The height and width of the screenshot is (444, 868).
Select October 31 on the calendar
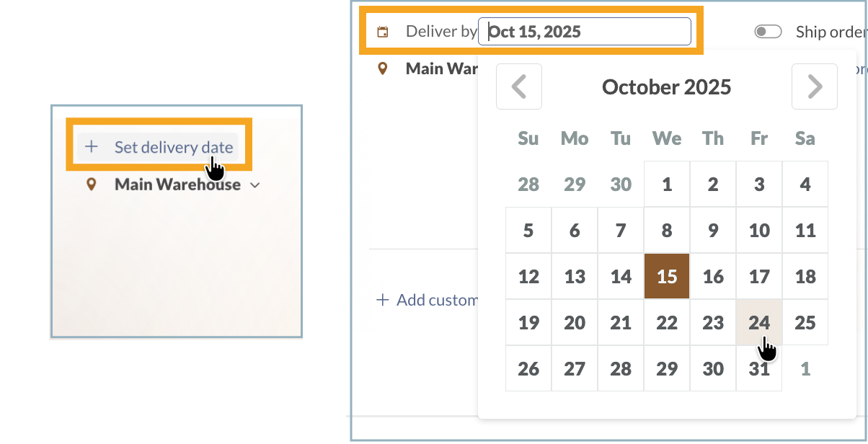(x=759, y=368)
